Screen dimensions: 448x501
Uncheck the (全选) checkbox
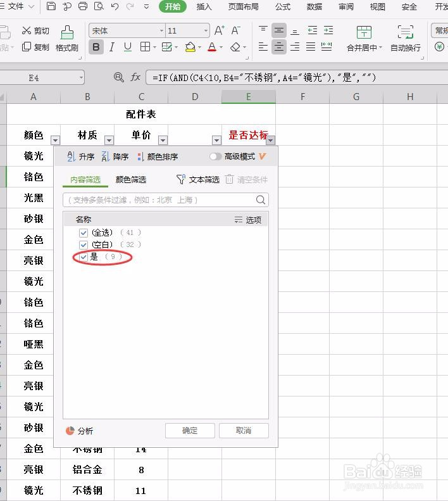point(84,233)
